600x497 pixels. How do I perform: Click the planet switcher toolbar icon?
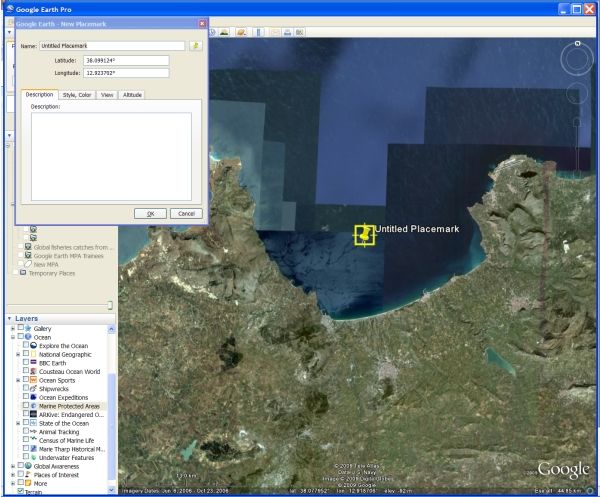point(241,32)
